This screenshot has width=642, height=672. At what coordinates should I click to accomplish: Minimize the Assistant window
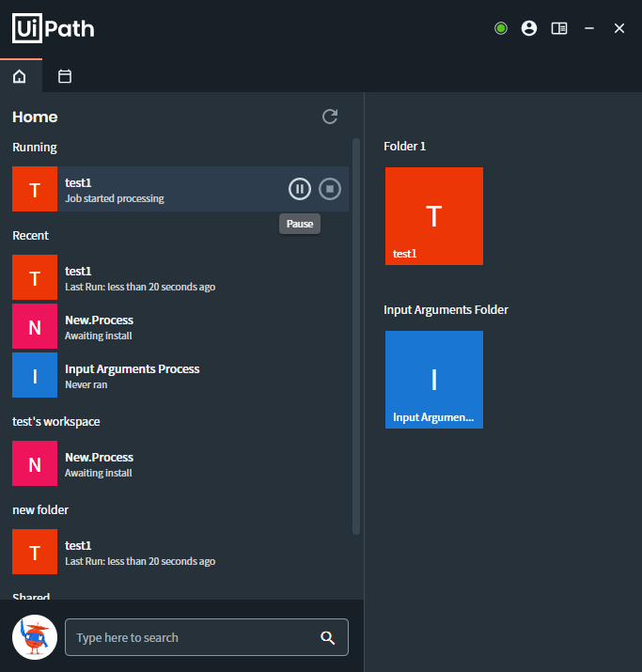click(x=589, y=28)
